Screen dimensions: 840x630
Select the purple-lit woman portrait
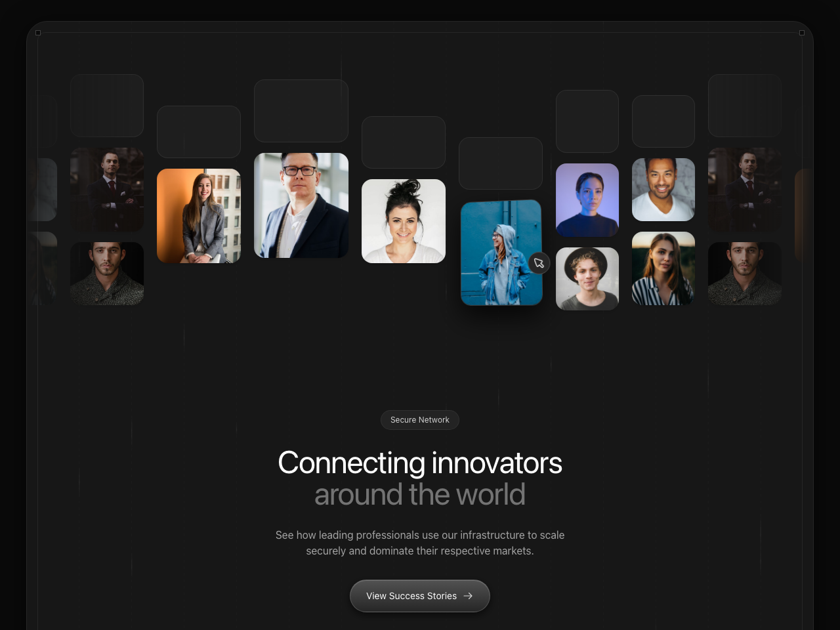[x=587, y=200]
